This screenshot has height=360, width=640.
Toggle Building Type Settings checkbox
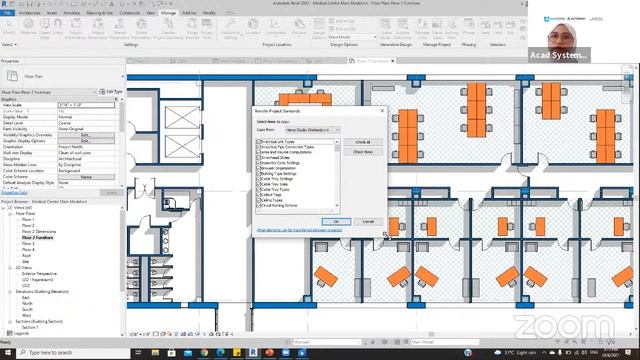258,173
